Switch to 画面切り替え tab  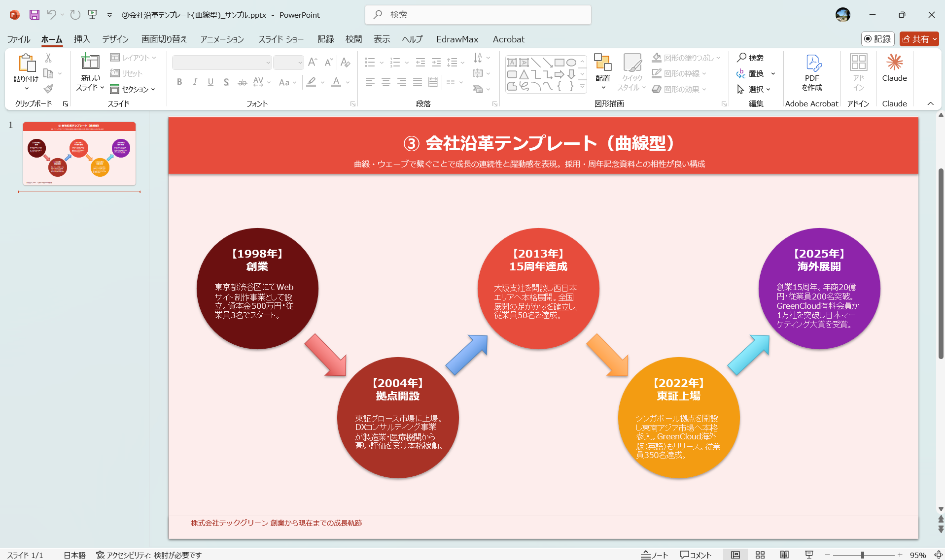[x=164, y=39]
